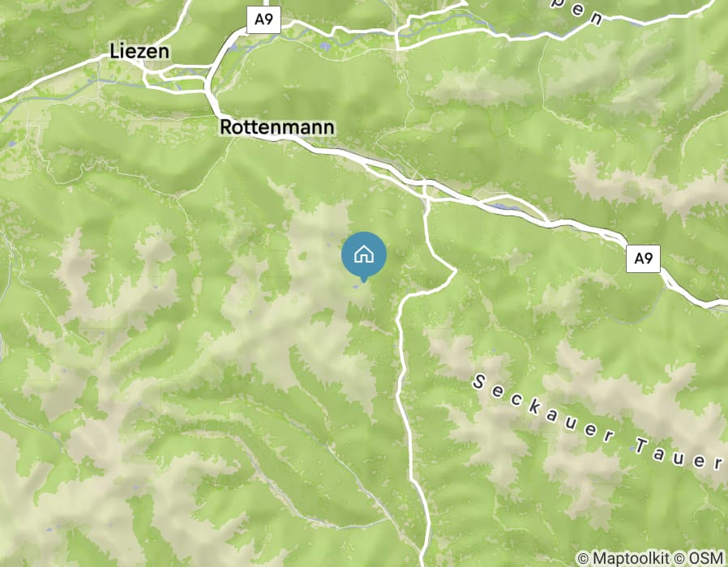Click the elongated reservoir beside the eastern A9
Viewport: 728px width, 567px height.
[503, 206]
